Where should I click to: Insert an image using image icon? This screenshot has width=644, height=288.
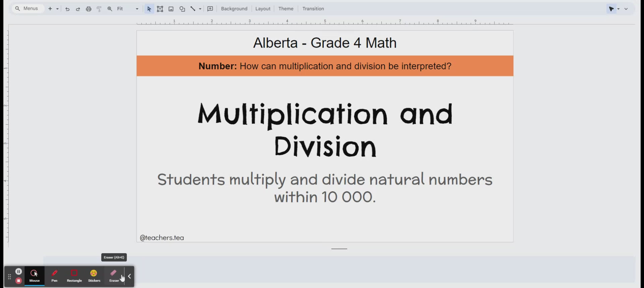pos(171,9)
